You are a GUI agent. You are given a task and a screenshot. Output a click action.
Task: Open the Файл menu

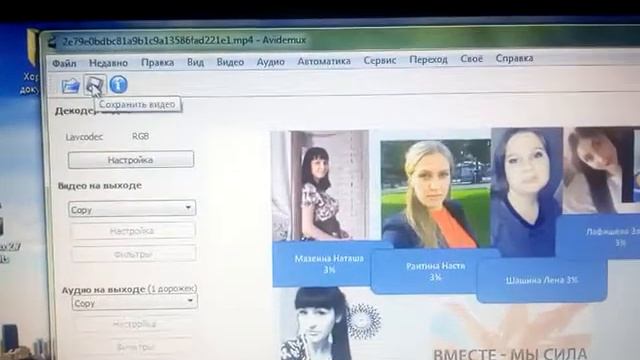[64, 63]
